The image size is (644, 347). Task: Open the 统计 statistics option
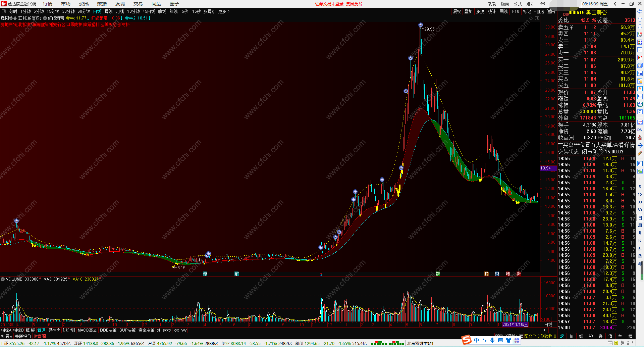pos(492,11)
